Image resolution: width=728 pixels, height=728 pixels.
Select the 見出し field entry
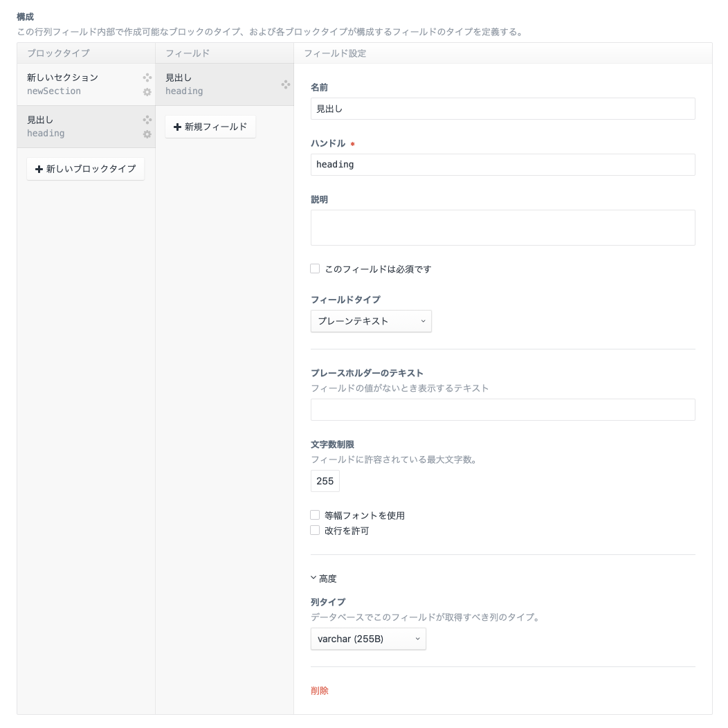[x=208, y=84]
